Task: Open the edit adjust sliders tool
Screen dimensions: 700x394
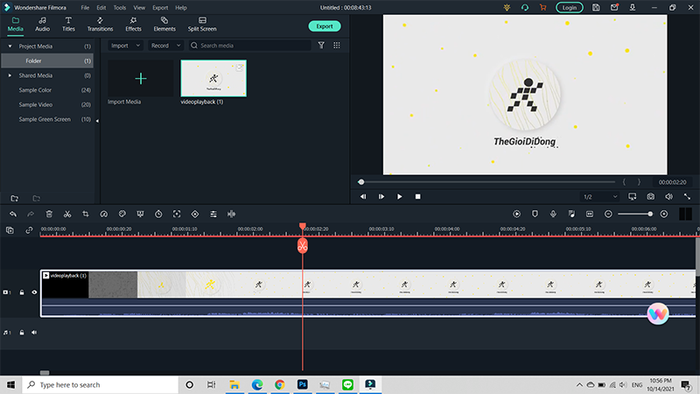Action: click(213, 214)
